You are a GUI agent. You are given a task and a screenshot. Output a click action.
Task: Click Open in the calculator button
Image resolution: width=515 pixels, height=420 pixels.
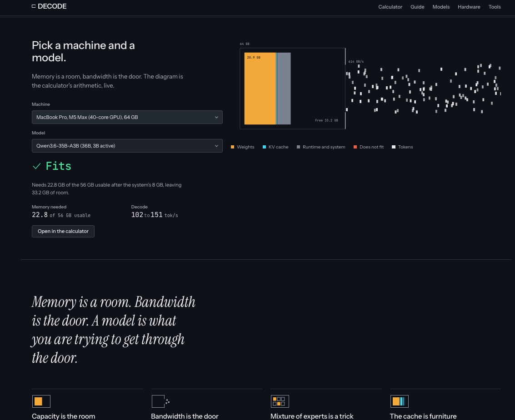coord(63,231)
